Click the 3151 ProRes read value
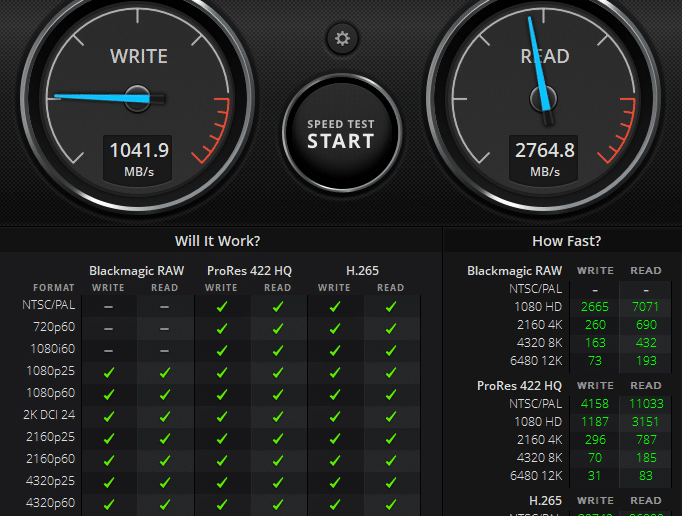This screenshot has width=682, height=516. 646,422
